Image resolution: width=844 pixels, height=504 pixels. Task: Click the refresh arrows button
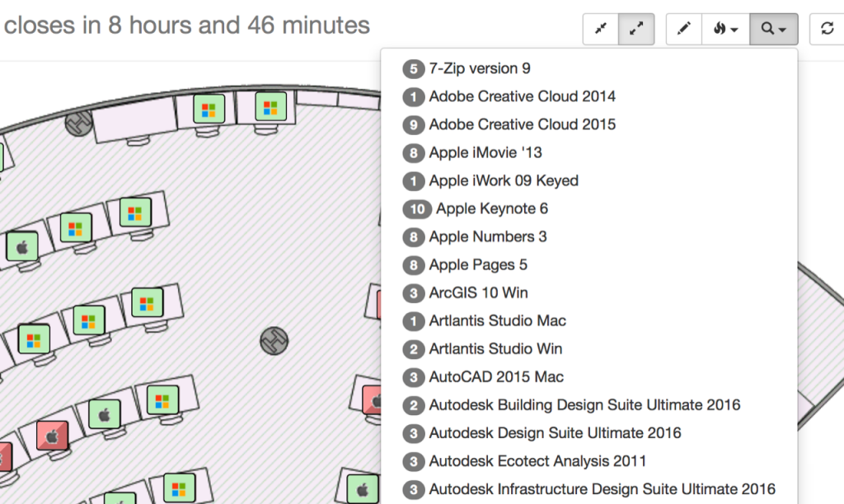point(828,29)
